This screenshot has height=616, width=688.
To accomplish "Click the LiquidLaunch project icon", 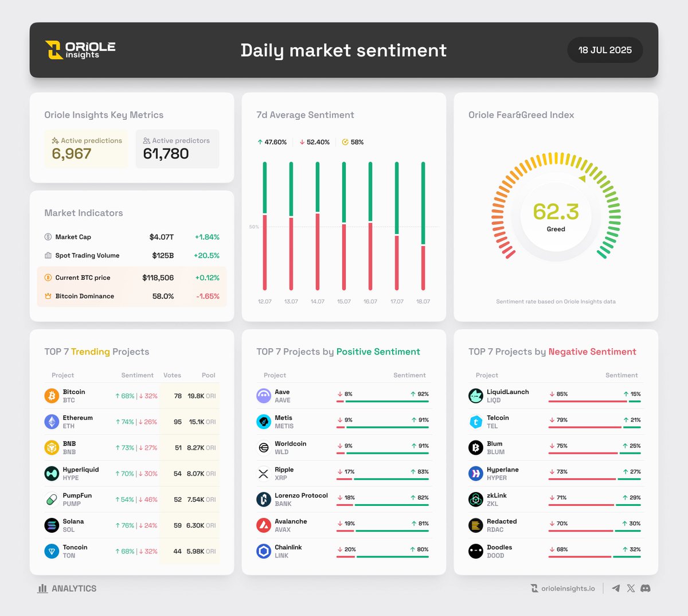I will (476, 396).
